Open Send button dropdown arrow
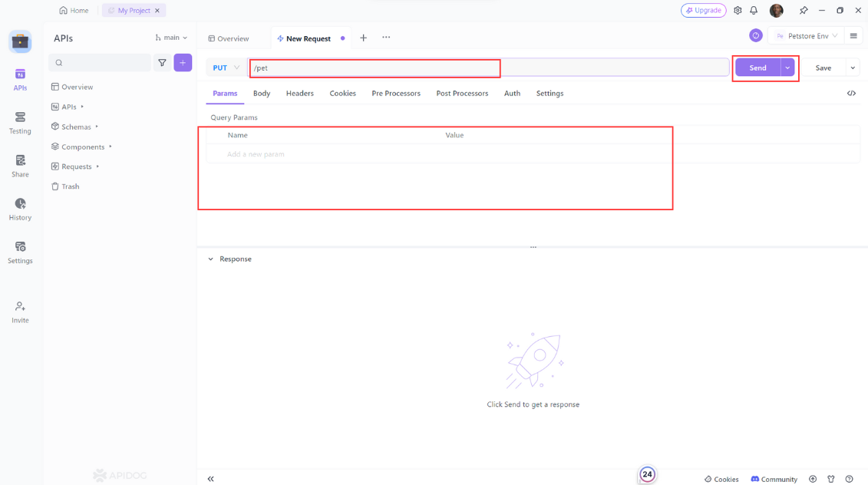 click(x=787, y=68)
